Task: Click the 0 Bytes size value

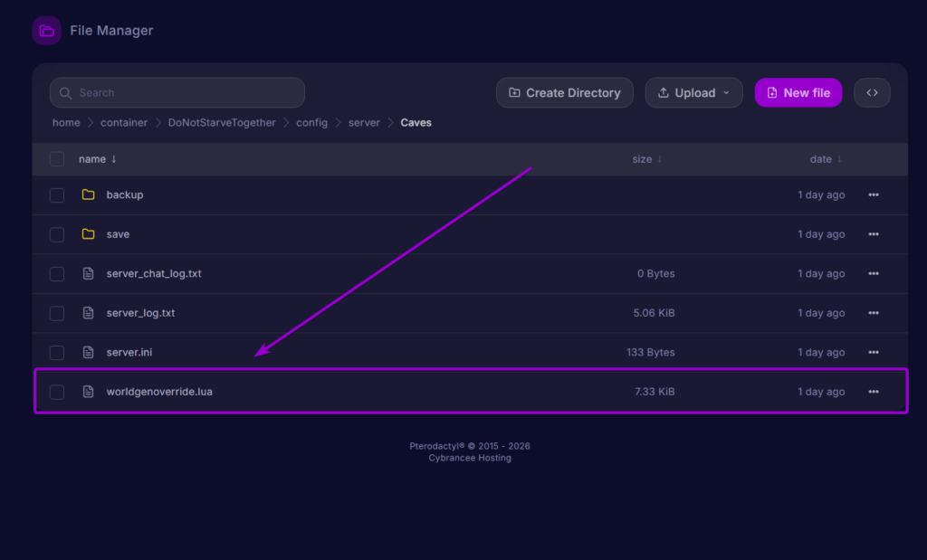Action: 655,273
